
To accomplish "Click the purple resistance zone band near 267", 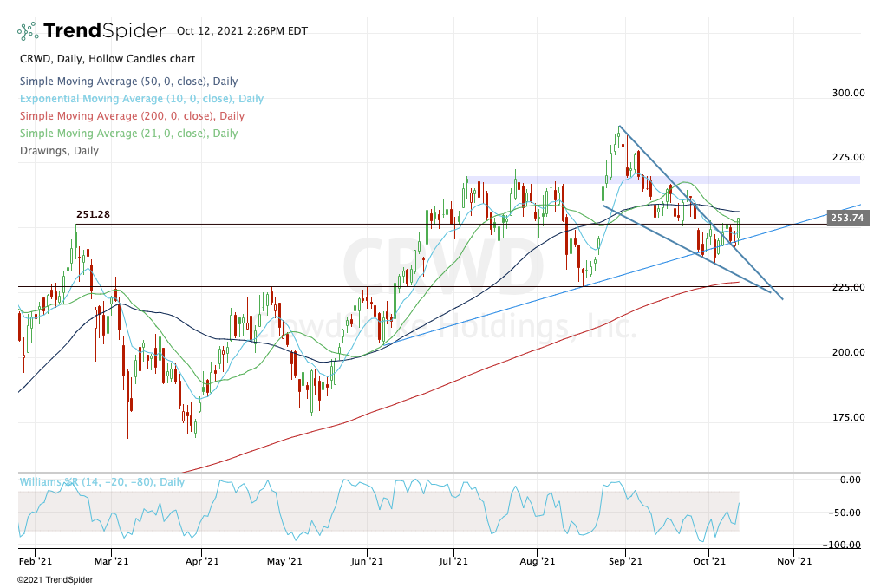I will coord(662,180).
